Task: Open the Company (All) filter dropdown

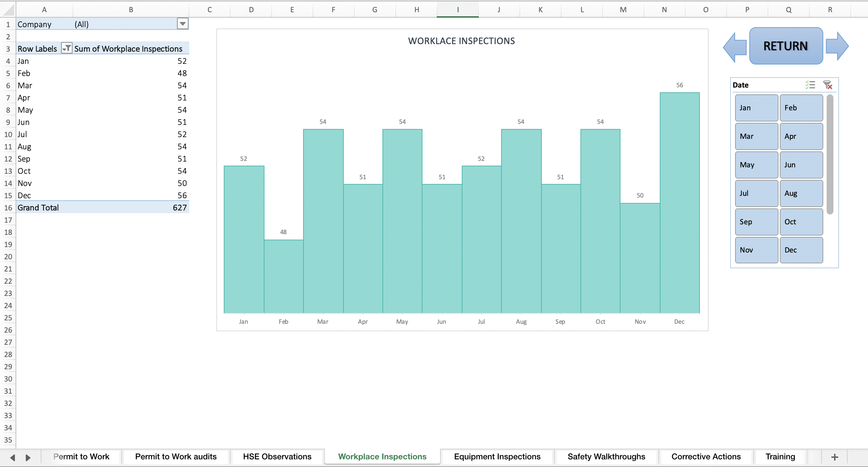Action: click(x=182, y=24)
